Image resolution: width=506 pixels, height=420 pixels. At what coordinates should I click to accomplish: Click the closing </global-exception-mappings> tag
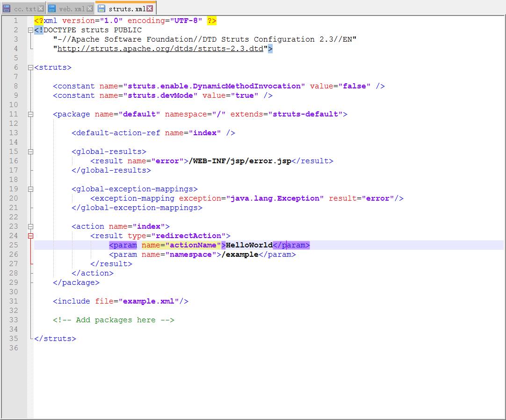[137, 208]
